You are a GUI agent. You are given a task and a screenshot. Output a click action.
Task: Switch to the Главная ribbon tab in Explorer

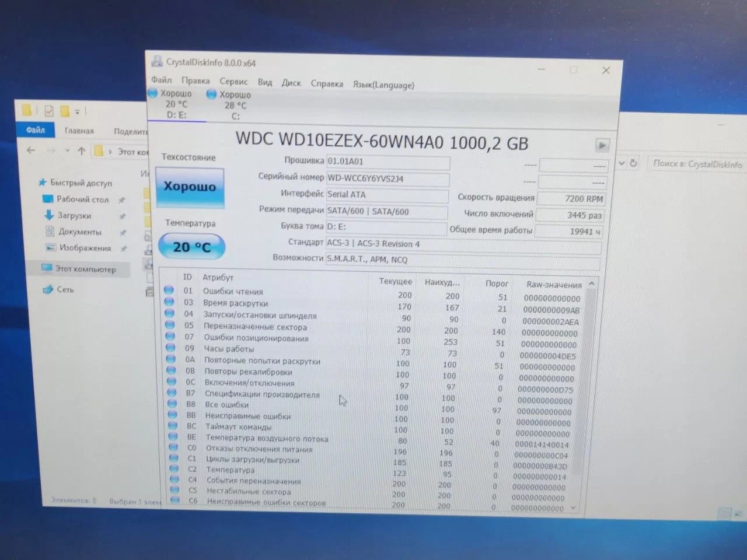pyautogui.click(x=79, y=131)
